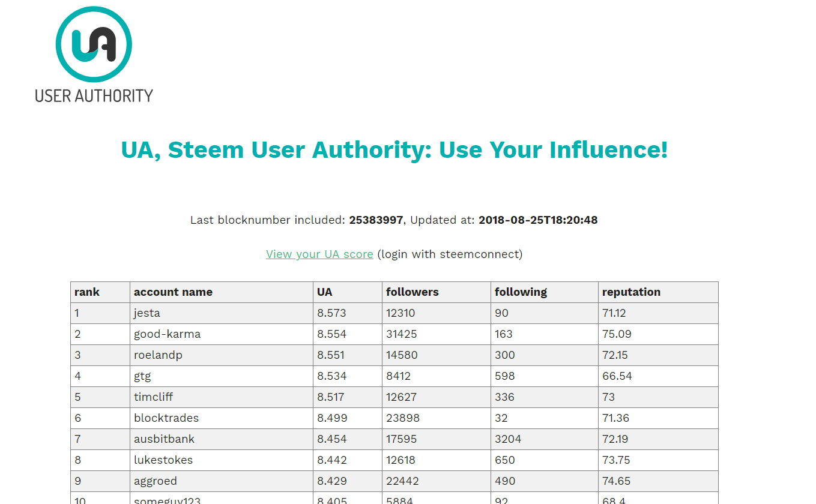Viewport: 816px width, 504px height.
Task: Select blocknumber 25383997
Action: pyautogui.click(x=376, y=220)
